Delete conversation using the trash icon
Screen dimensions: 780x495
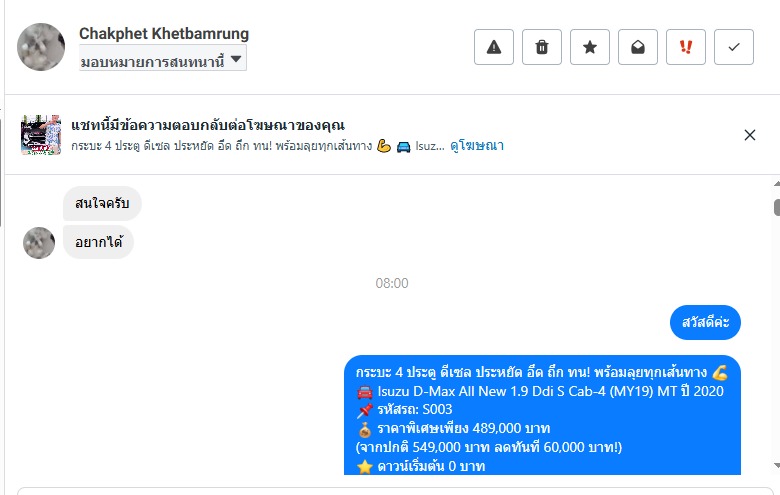[542, 47]
